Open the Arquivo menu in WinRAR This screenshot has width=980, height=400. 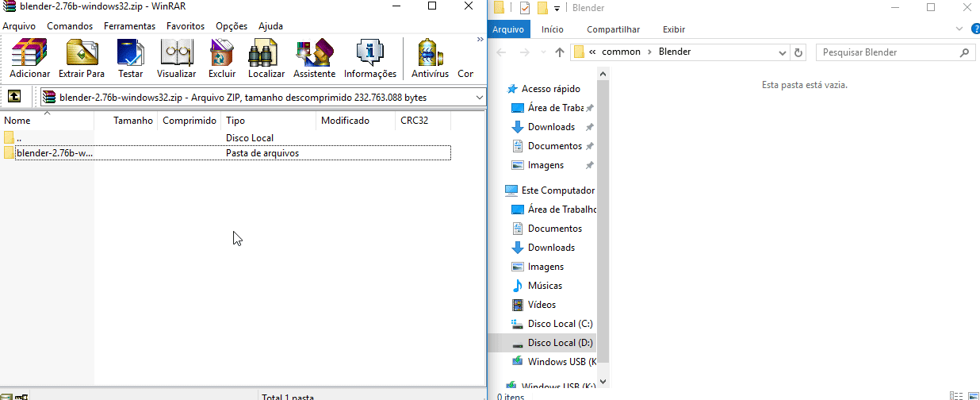pyautogui.click(x=19, y=26)
